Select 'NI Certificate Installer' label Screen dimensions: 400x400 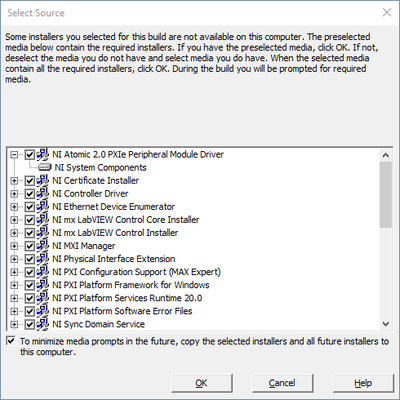point(95,180)
